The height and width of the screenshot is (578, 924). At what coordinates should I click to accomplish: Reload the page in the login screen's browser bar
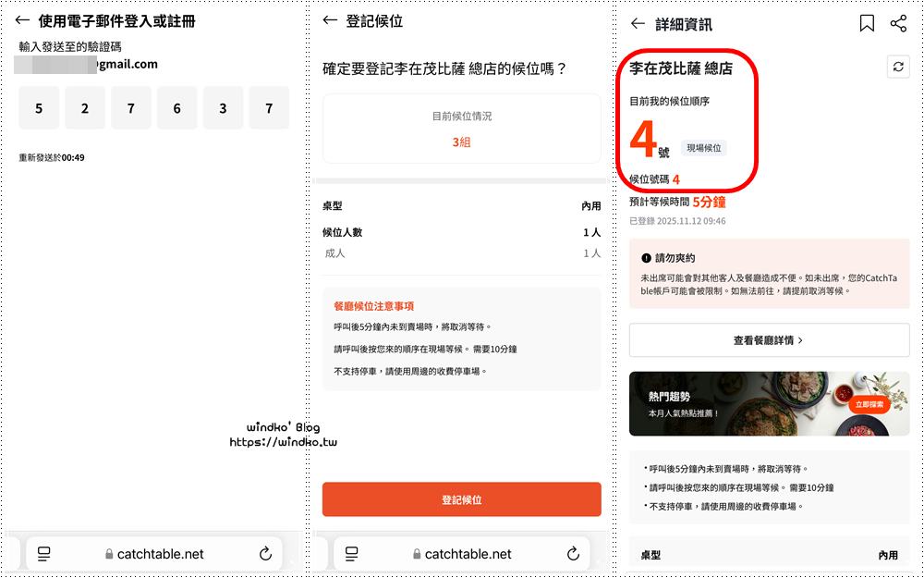(x=265, y=554)
